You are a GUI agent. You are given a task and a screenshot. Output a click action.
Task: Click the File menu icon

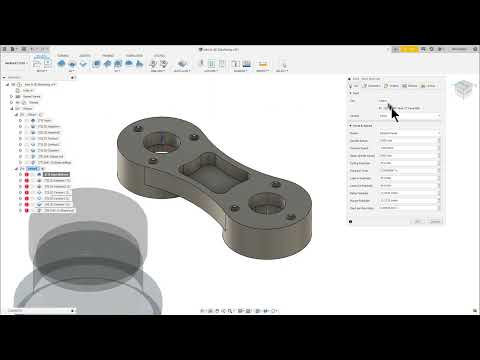tap(13, 49)
